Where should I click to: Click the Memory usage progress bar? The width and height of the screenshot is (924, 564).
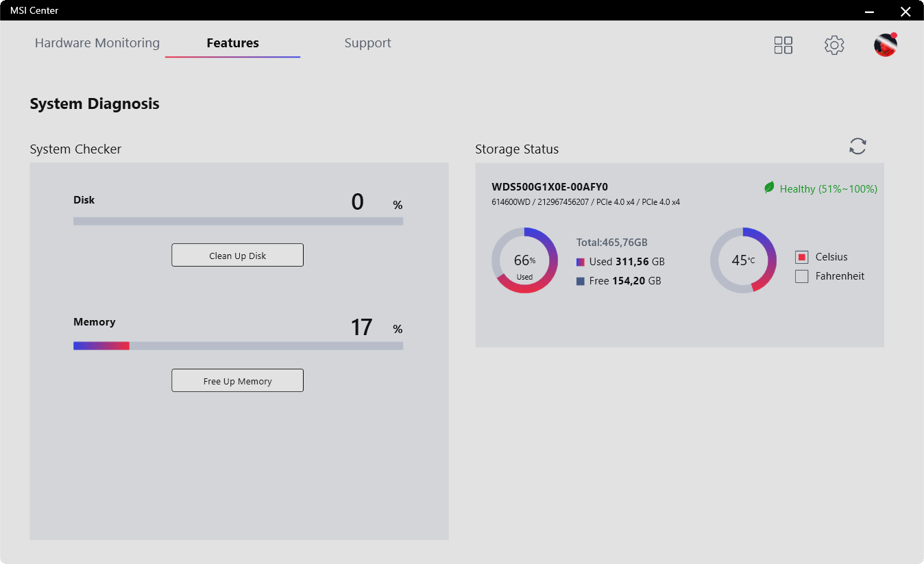238,346
